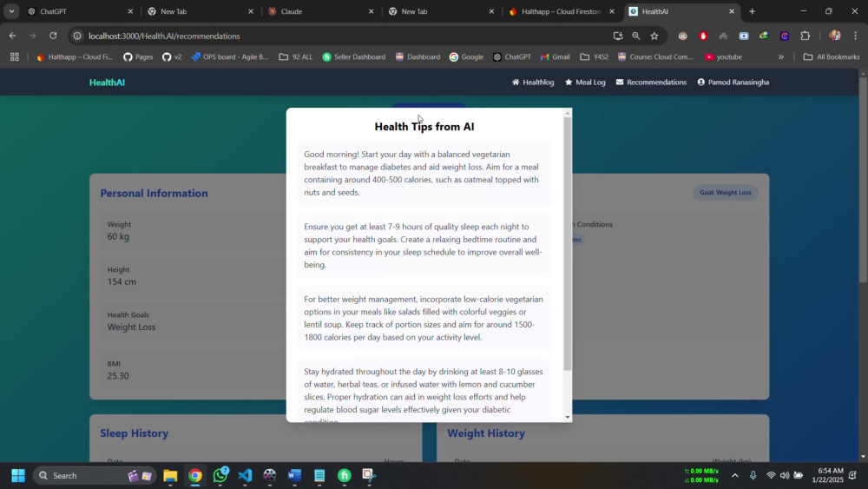868x489 pixels.
Task: Switch to the second New Tab
Action: pos(441,11)
